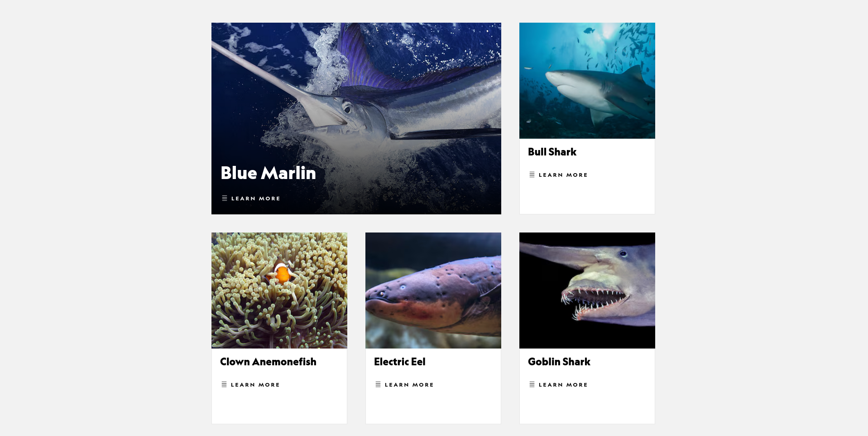
Task: Select the Bull Shark photo
Action: (x=587, y=81)
